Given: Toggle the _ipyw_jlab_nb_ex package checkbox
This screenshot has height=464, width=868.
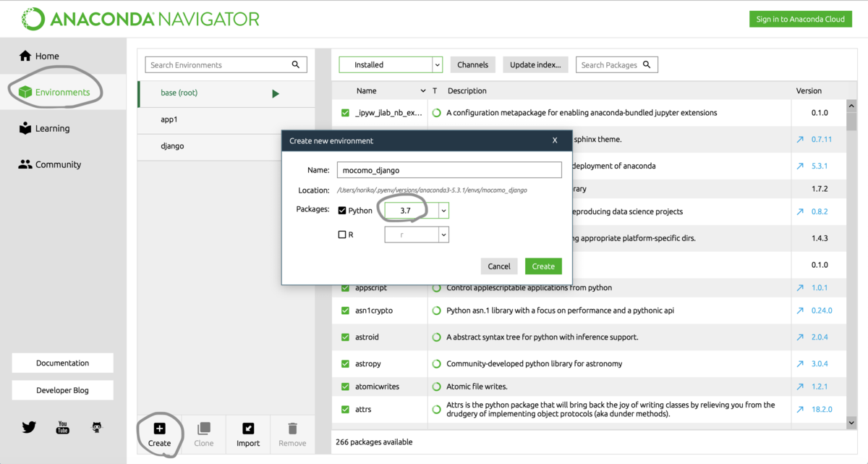Looking at the screenshot, I should pos(345,113).
